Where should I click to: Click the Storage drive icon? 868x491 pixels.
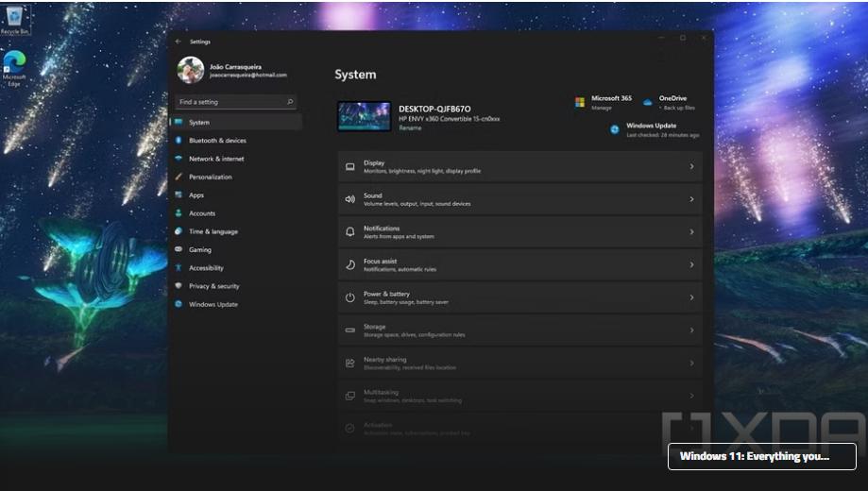[x=349, y=330]
